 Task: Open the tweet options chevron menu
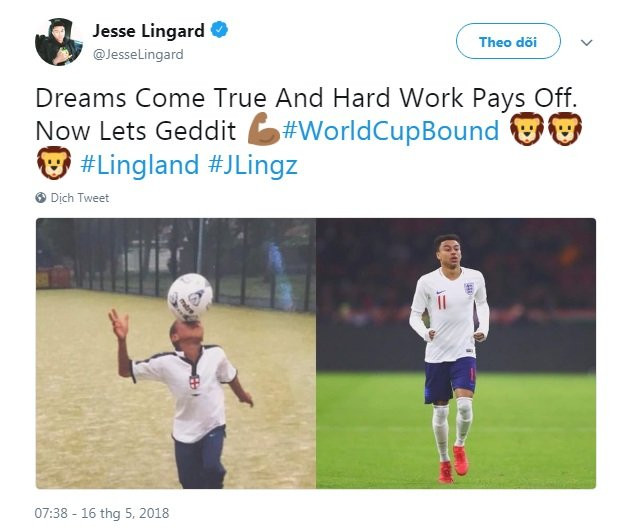(586, 43)
